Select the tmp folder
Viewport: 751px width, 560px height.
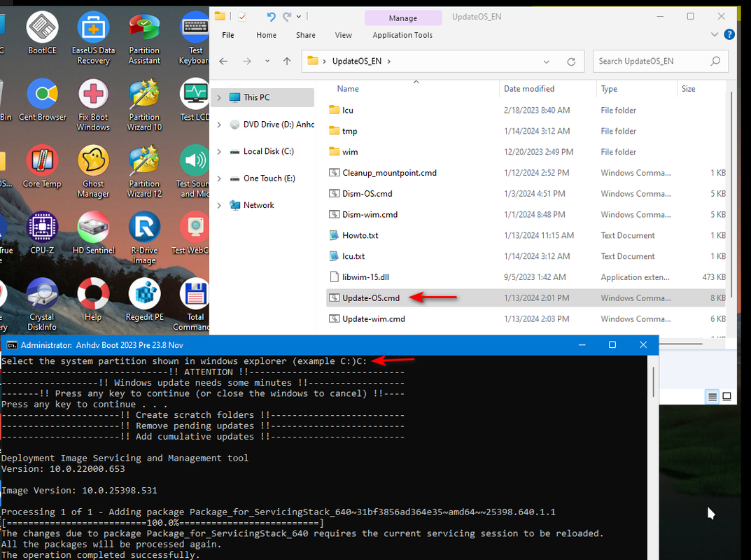pyautogui.click(x=526, y=132)
